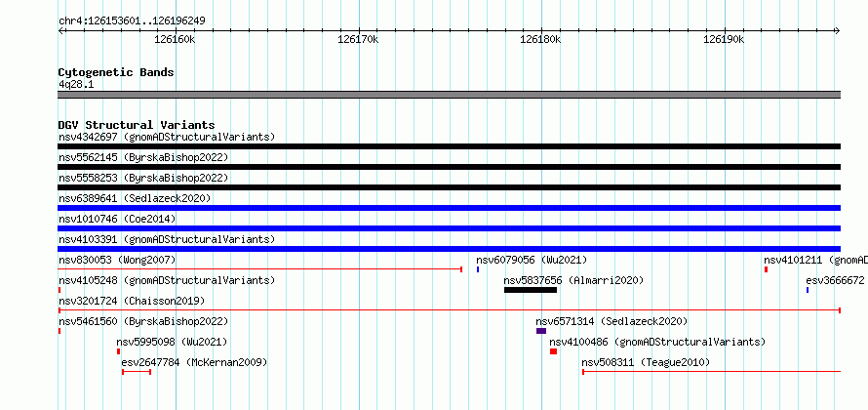Screen dimensions: 868x410
Task: Open the nsv5558253 ByrskaBishop2022 label
Action: tap(143, 178)
